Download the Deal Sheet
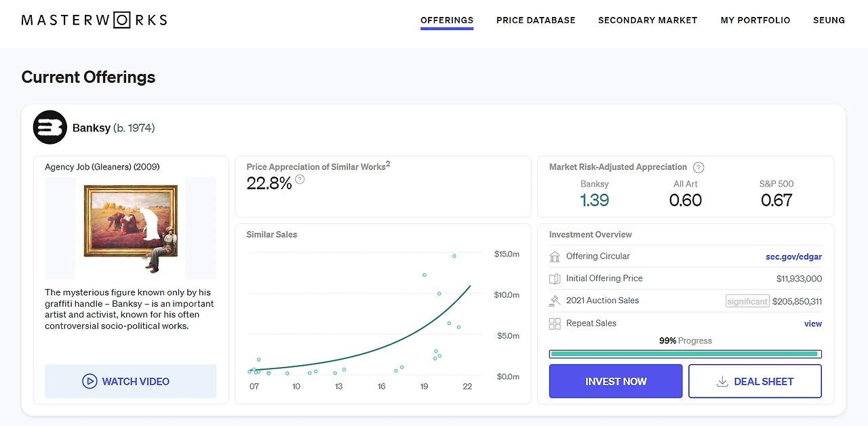Screen dimensions: 868x426 coord(755,381)
